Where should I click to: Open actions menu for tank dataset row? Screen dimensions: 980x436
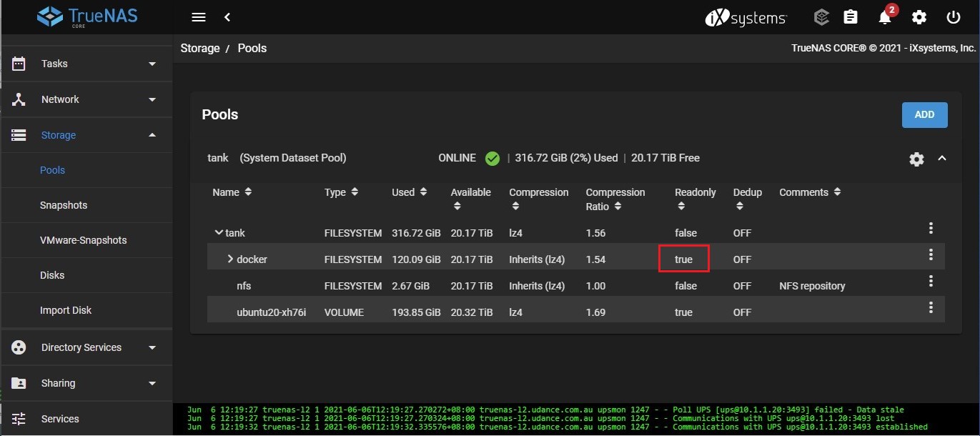pos(931,228)
